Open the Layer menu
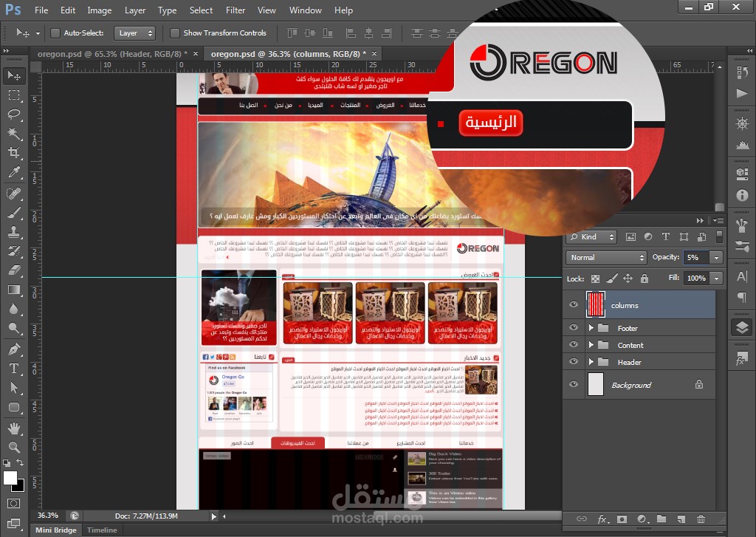 135,10
